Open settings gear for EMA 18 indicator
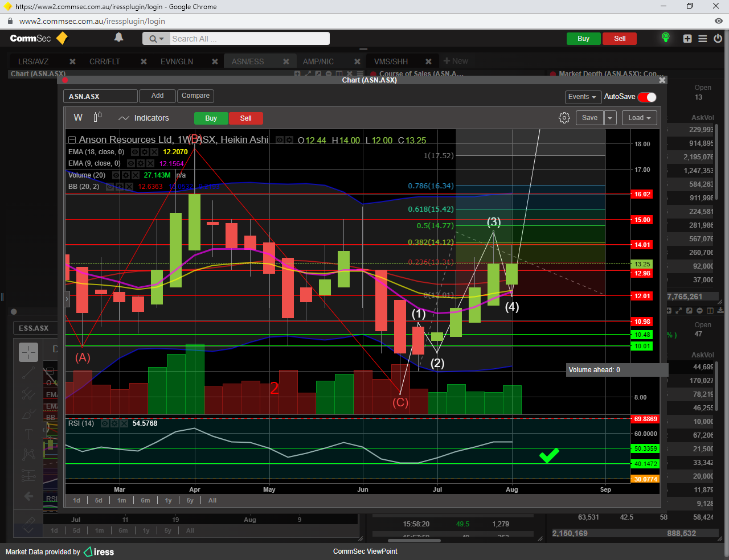Screen dimensions: 729x560 pyautogui.click(x=145, y=152)
